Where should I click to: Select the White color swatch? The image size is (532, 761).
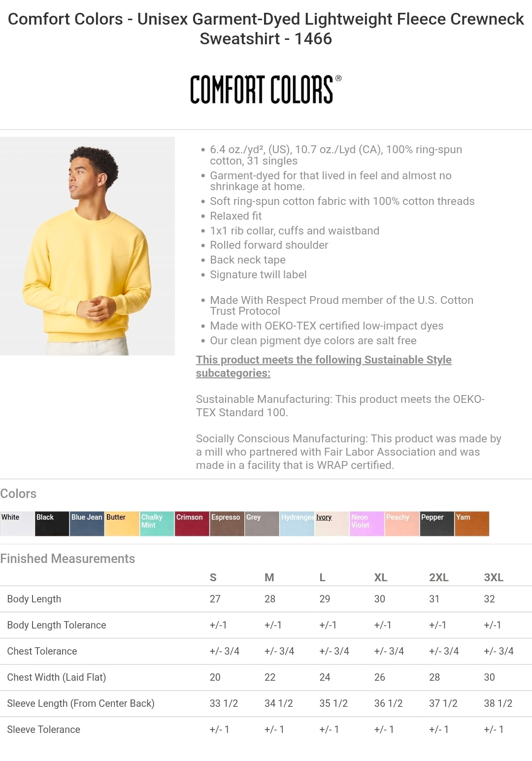tap(17, 524)
